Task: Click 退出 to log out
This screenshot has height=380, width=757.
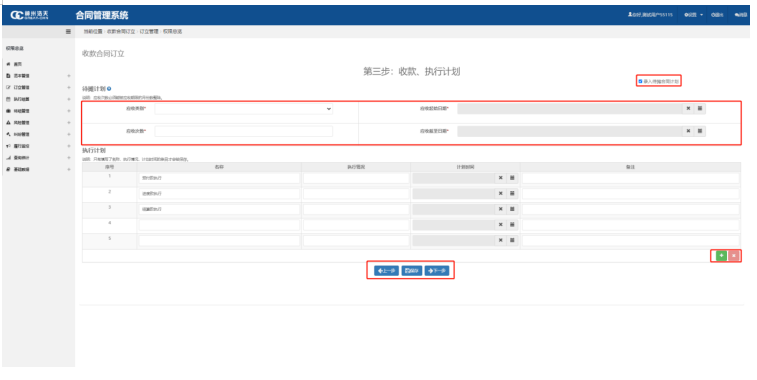Action: click(717, 15)
